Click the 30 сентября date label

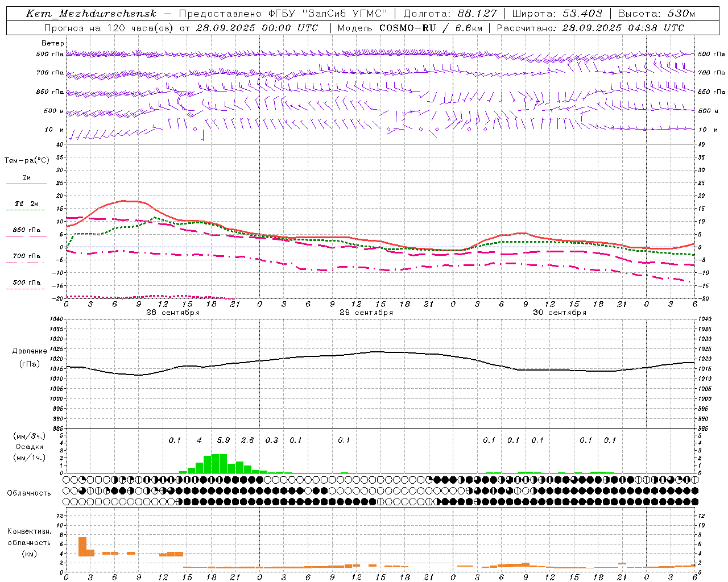(559, 313)
